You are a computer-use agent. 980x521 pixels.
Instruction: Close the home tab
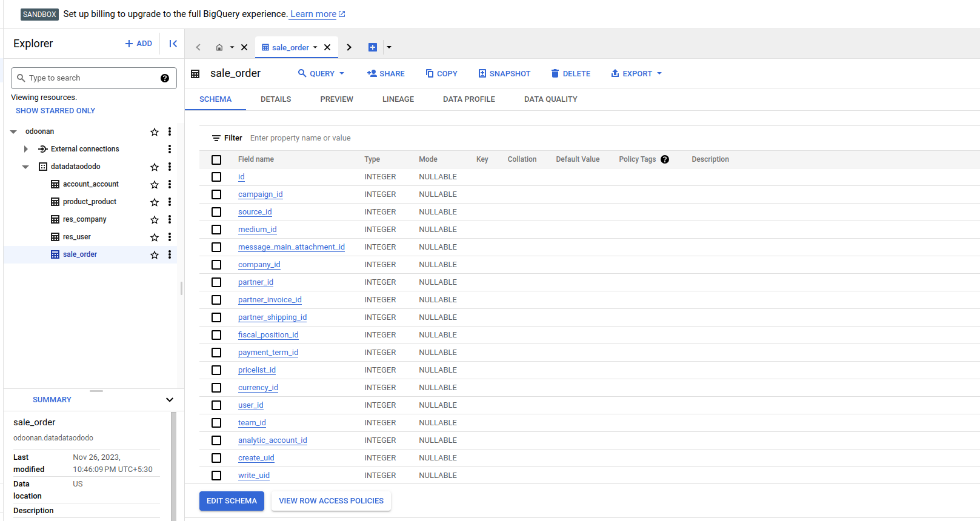244,47
